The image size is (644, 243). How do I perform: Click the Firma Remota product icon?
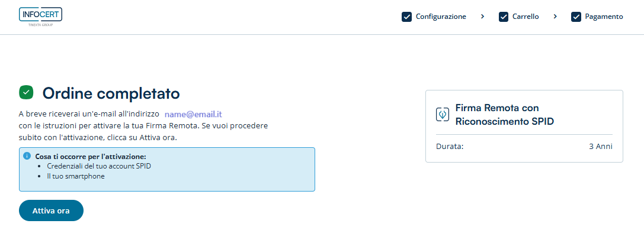[x=442, y=115]
